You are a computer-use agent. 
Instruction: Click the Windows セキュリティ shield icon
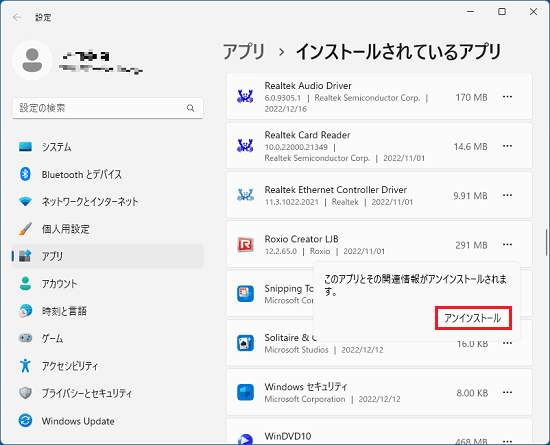[x=245, y=392]
